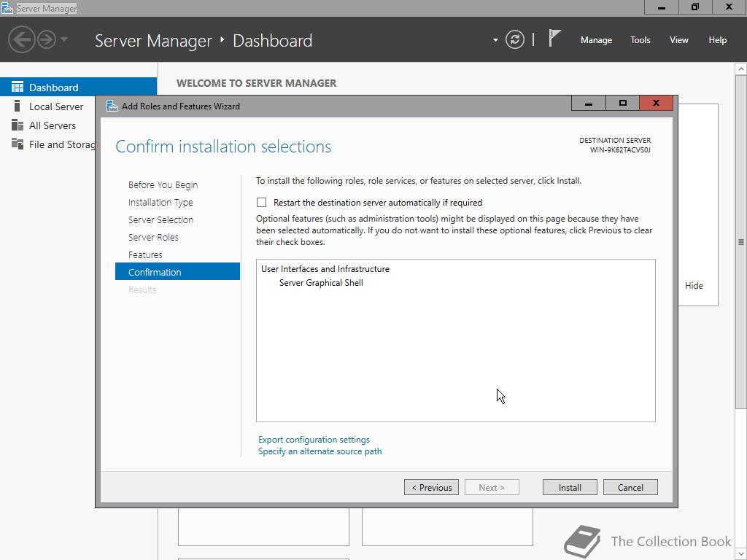Viewport: 747px width, 560px height.
Task: Click Hide in the welcome tile
Action: (x=694, y=286)
